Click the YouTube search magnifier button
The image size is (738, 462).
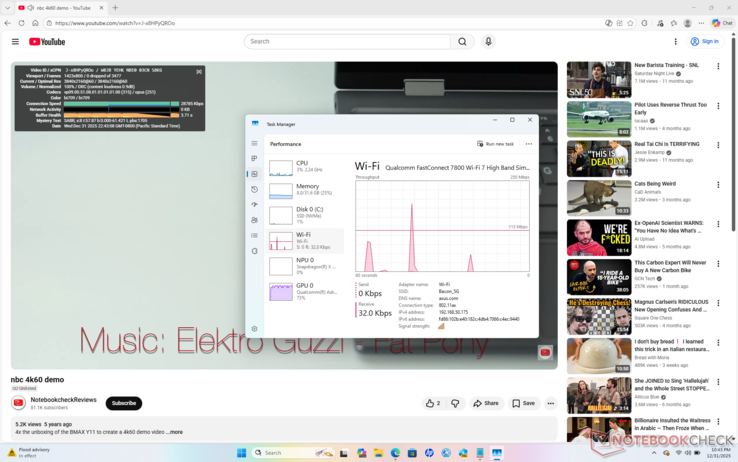pos(462,41)
